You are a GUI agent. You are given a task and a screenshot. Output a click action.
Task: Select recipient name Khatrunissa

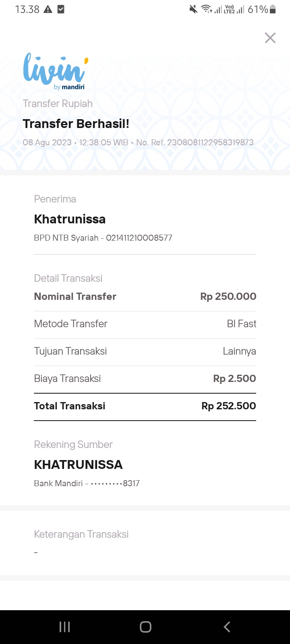click(x=70, y=219)
